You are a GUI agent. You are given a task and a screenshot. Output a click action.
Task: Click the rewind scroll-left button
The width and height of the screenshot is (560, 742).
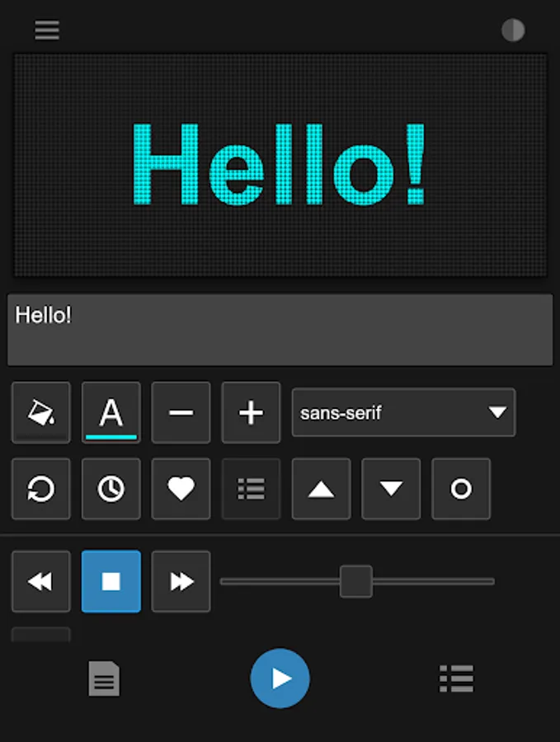click(x=41, y=581)
